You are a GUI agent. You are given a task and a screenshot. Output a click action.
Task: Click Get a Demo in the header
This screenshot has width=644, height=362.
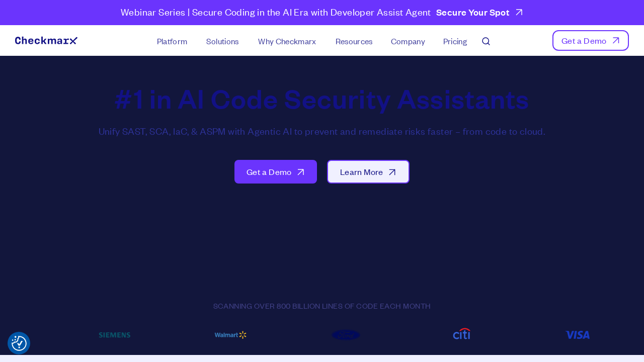(590, 40)
